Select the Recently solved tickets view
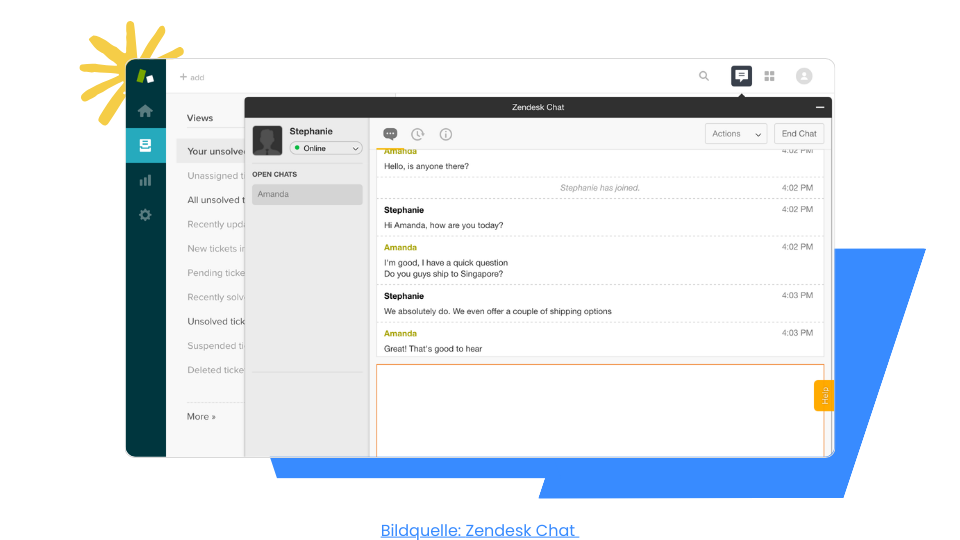The width and height of the screenshot is (960, 540). [x=216, y=297]
